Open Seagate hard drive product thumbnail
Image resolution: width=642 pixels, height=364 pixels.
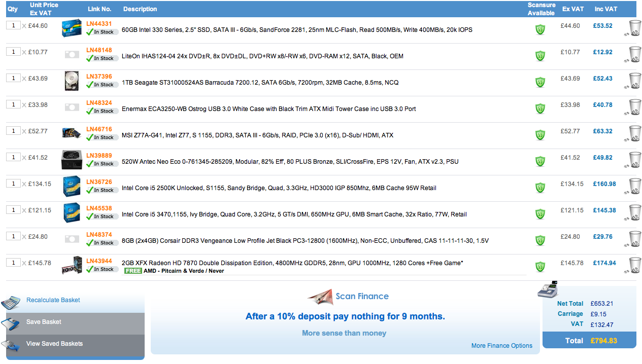pos(72,81)
